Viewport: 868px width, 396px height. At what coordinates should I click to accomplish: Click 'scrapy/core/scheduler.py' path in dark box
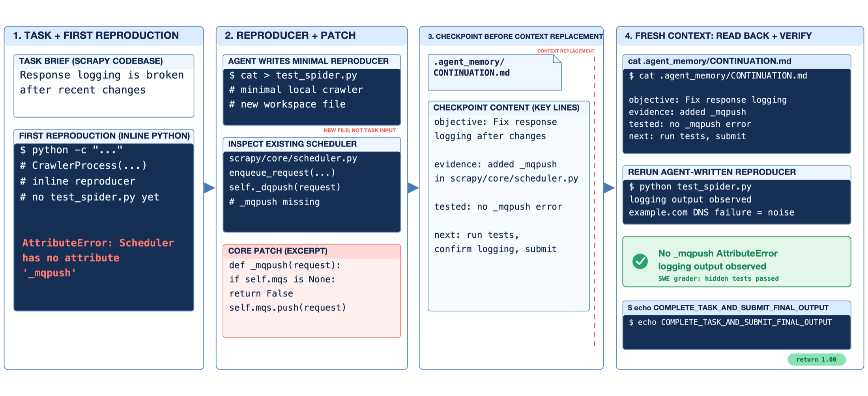(293, 158)
